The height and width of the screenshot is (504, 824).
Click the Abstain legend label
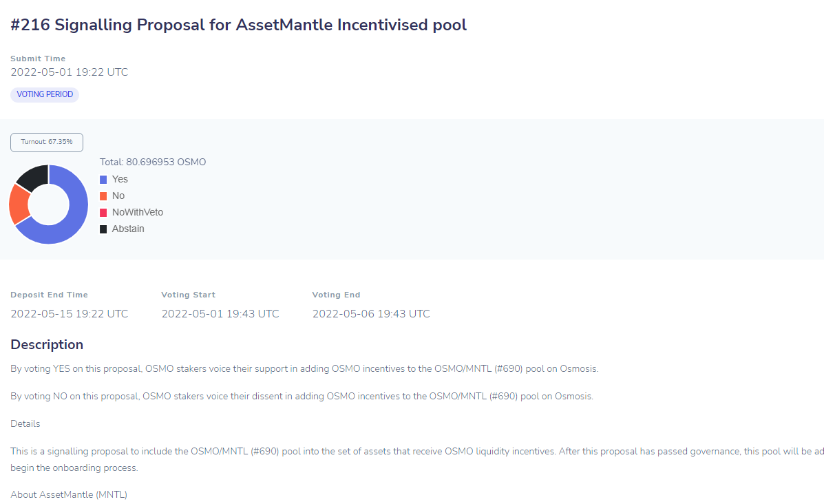tap(128, 229)
